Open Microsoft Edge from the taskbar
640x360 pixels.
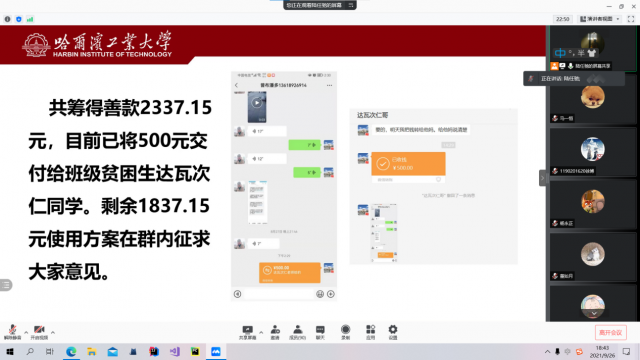tap(71, 351)
